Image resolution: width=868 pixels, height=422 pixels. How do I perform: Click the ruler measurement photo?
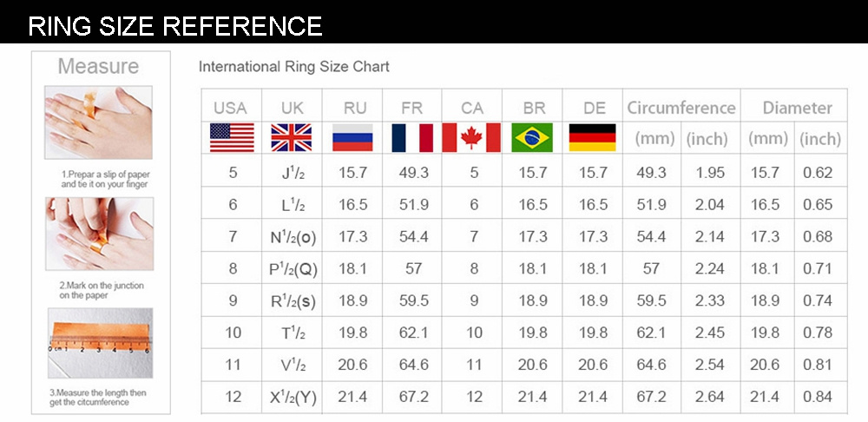pyautogui.click(x=99, y=342)
